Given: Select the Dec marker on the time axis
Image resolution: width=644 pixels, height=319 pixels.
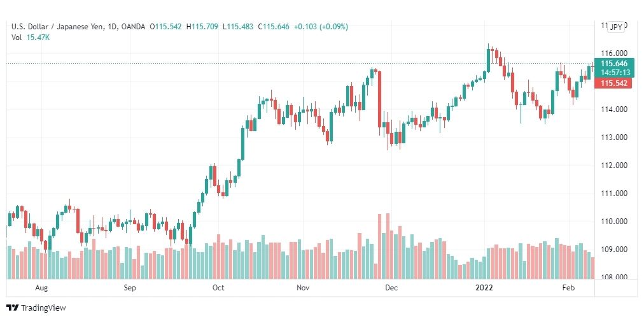Looking at the screenshot, I should coord(391,288).
